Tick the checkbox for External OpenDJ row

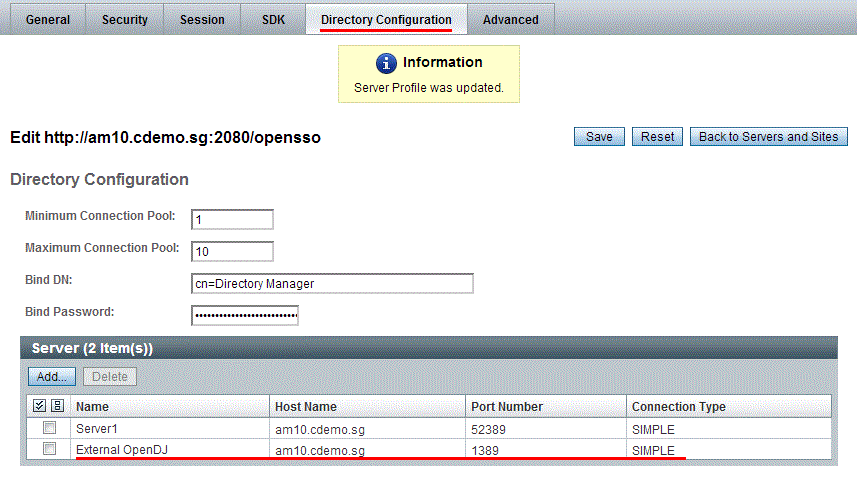point(49,449)
